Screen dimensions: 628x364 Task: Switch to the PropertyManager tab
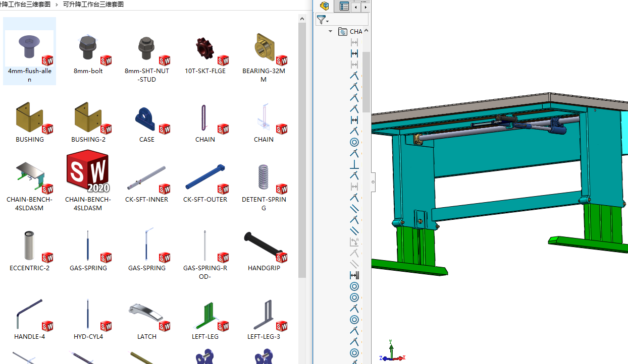[344, 6]
